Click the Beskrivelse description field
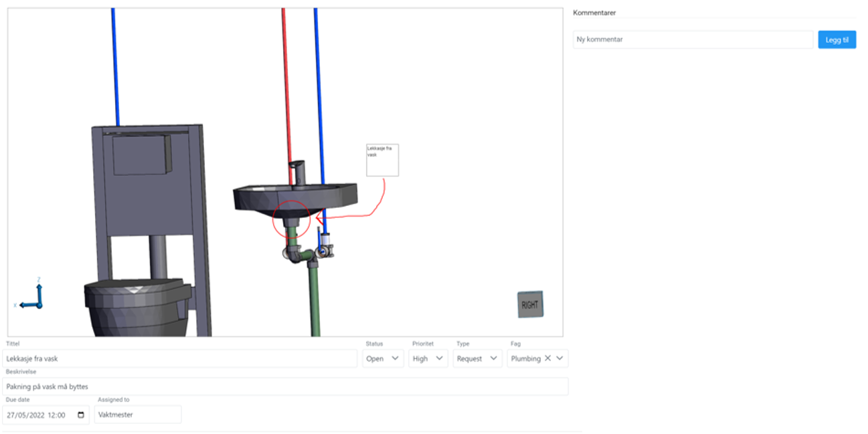This screenshot has width=868, height=434. [285, 387]
